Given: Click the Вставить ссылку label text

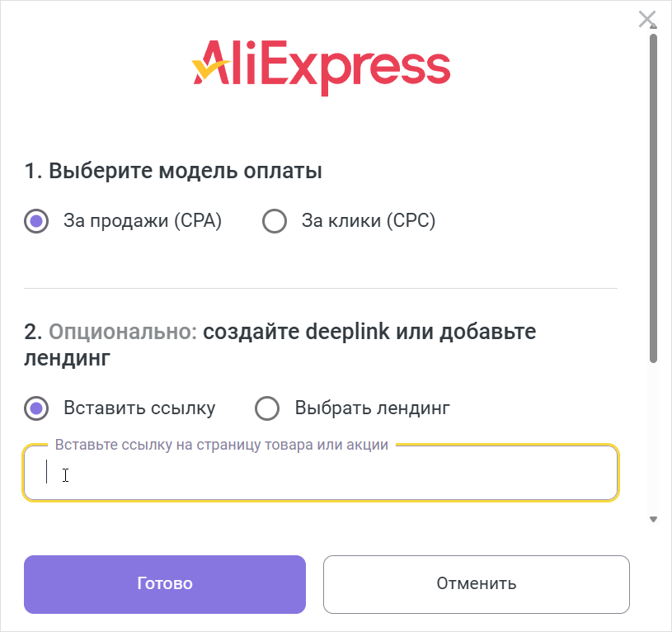Looking at the screenshot, I should [139, 408].
